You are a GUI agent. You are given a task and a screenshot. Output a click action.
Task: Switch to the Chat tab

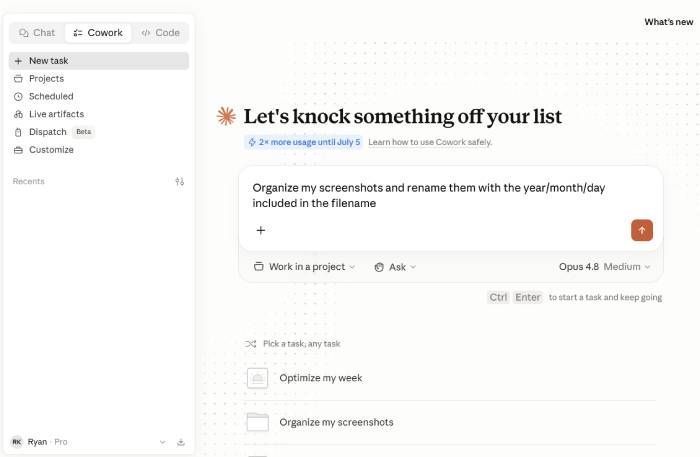click(x=37, y=33)
